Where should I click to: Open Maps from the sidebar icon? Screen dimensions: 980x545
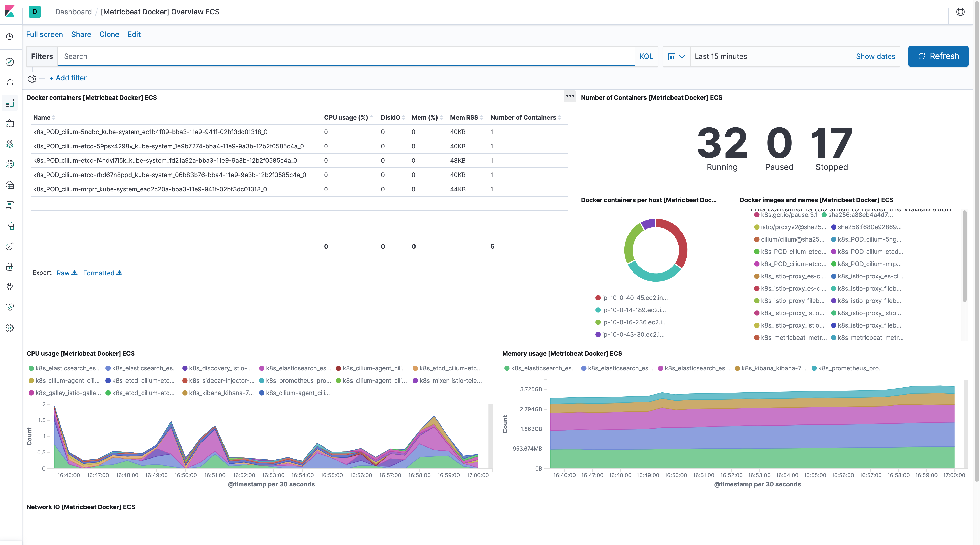coord(10,144)
